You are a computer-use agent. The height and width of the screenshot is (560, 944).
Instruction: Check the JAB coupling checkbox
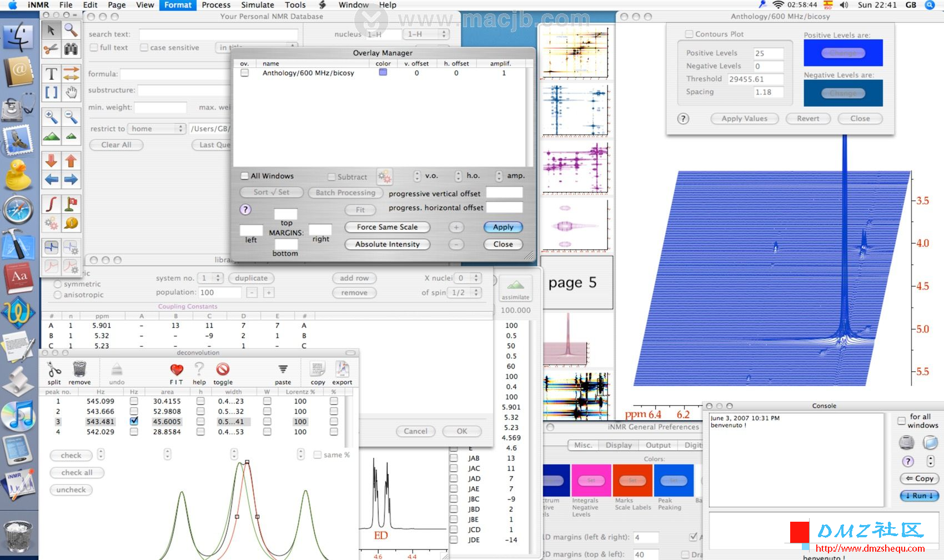click(454, 458)
